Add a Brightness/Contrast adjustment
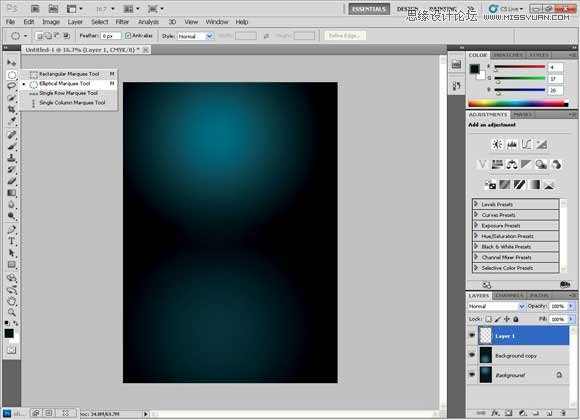Viewport: 580px width, 420px height. (497, 144)
